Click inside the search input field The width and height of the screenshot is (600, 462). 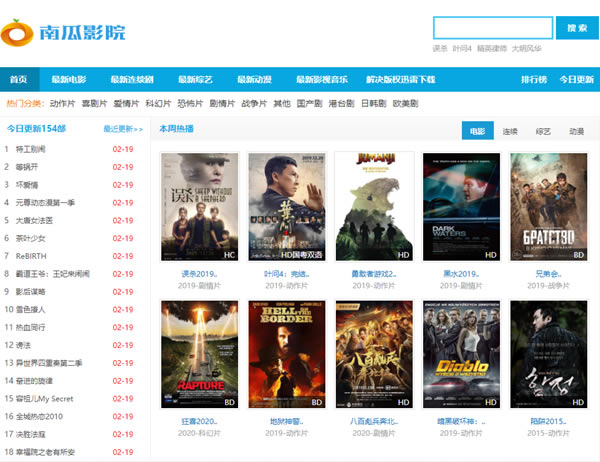492,28
